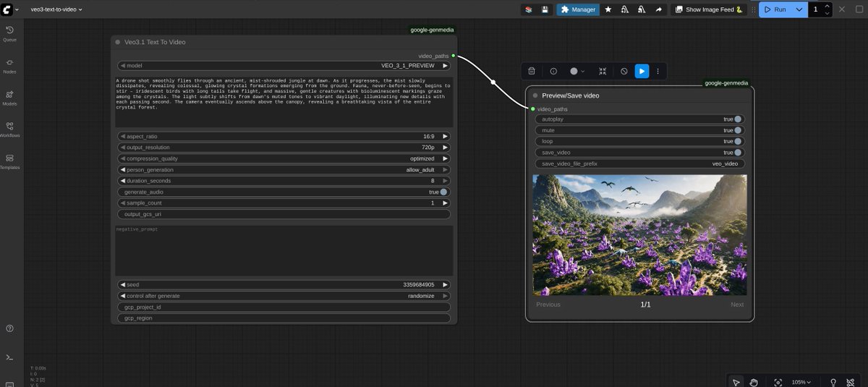The height and width of the screenshot is (387, 868).
Task: Open the Nodes library panel
Action: click(10, 66)
